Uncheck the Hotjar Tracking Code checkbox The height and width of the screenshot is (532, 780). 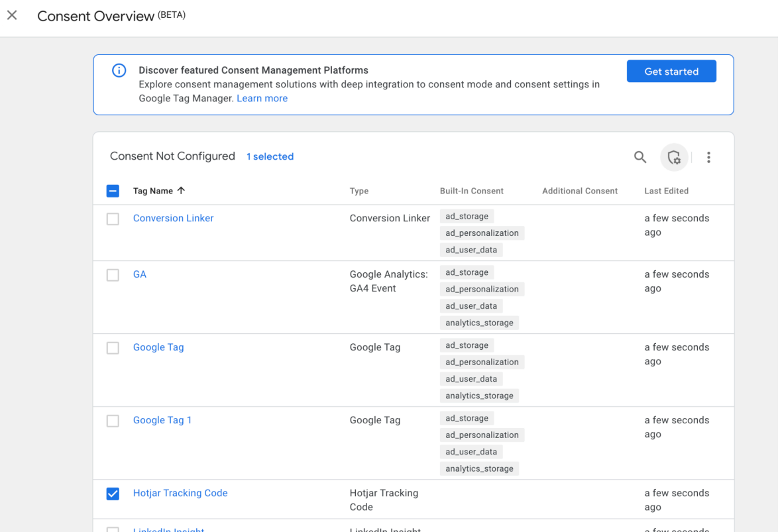click(113, 494)
